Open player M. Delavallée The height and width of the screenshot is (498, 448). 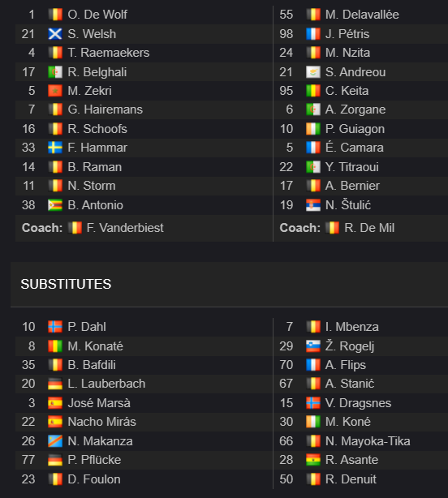[x=362, y=15]
